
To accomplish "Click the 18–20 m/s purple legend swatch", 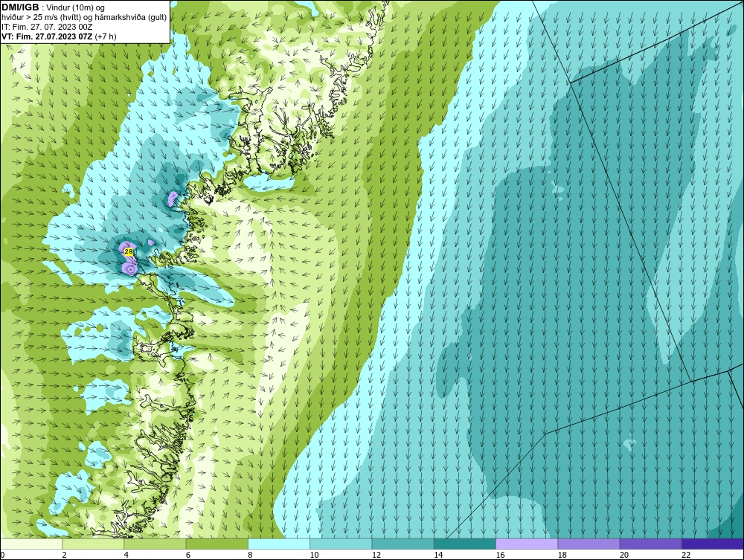I will [x=589, y=544].
